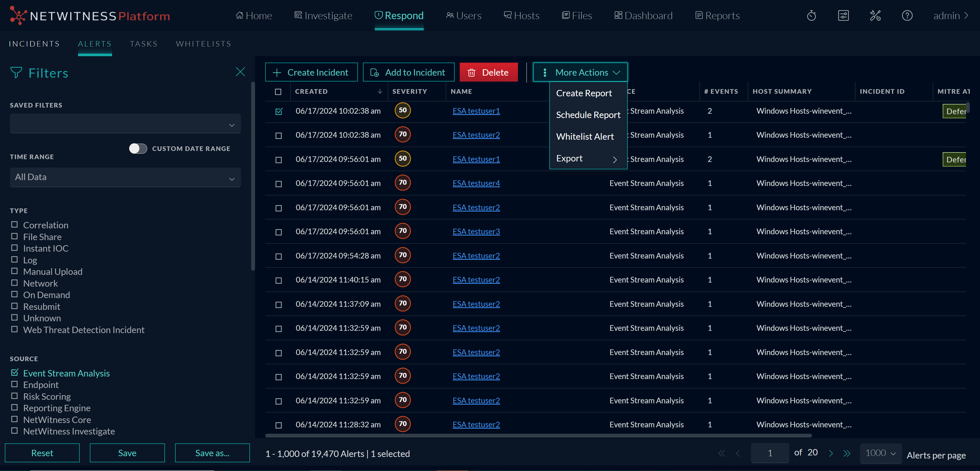Click the plus icon on Create Incident
Viewport: 980px width, 471px height.
click(x=276, y=72)
